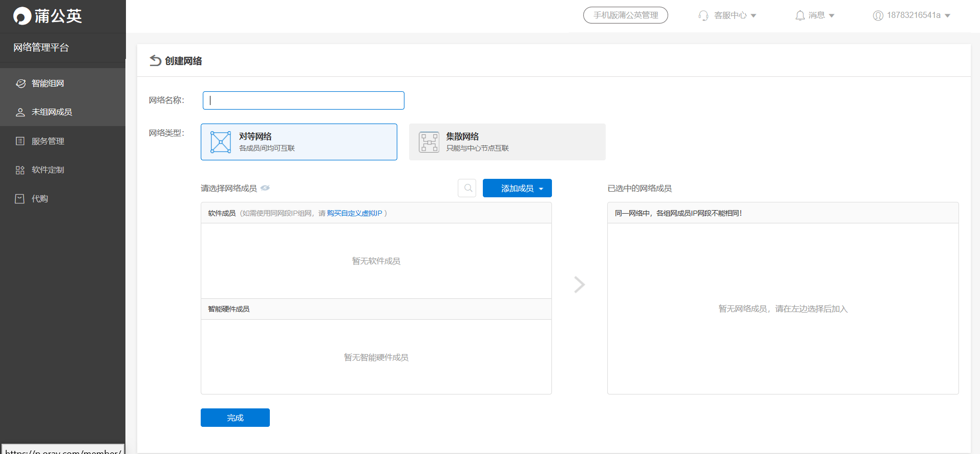Focus the 网络名称 input field
The height and width of the screenshot is (454, 980).
click(x=304, y=100)
